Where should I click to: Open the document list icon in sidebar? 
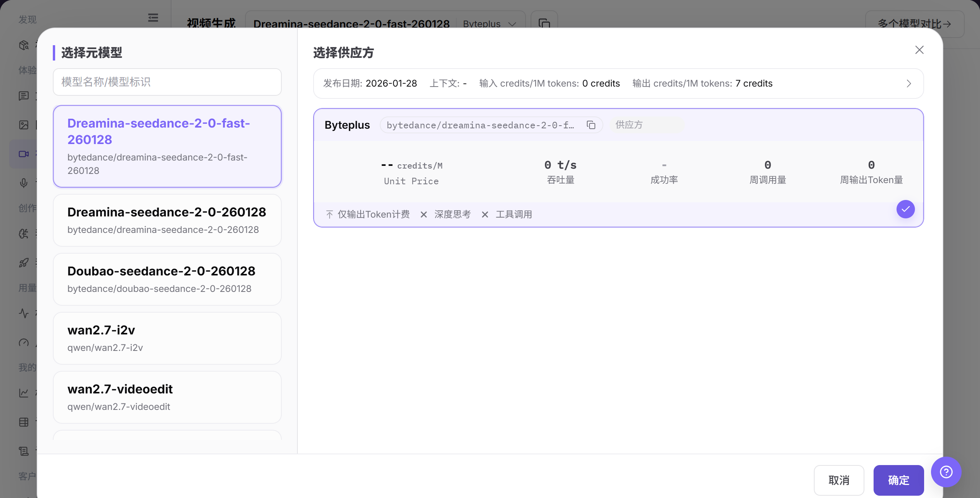coord(24,451)
